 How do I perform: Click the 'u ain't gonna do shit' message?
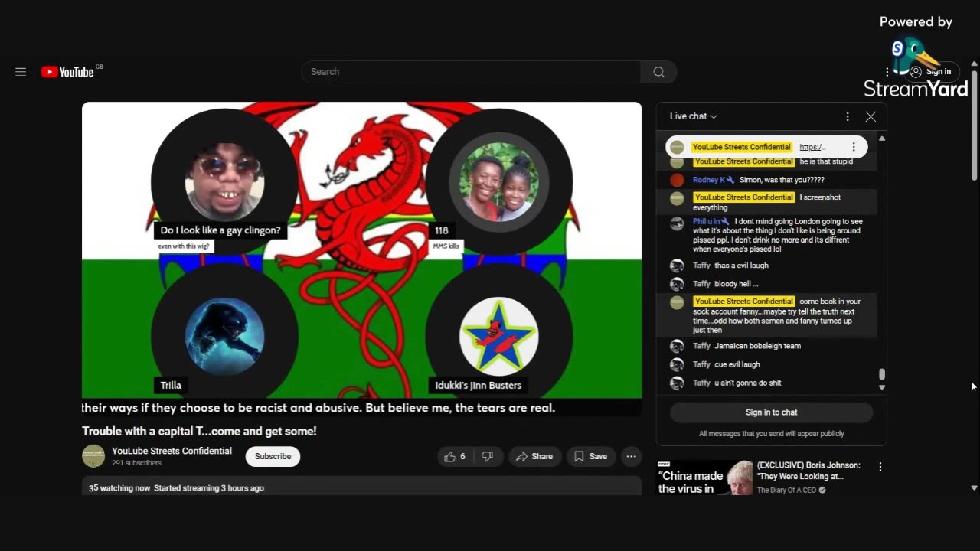point(748,383)
